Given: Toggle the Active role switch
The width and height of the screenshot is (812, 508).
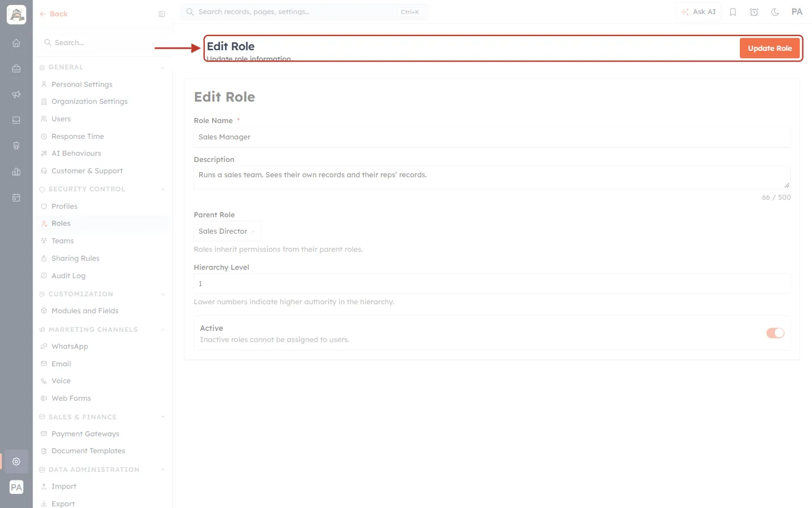Looking at the screenshot, I should [x=775, y=333].
